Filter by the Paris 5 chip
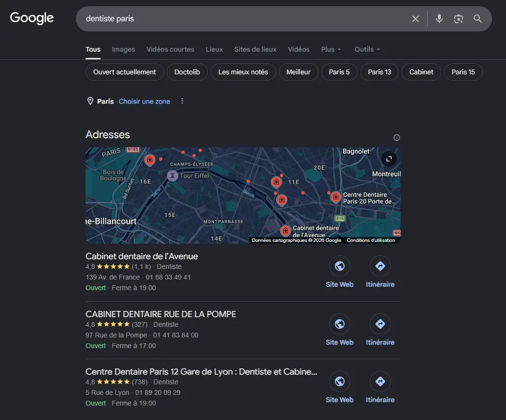The height and width of the screenshot is (420, 506). (339, 72)
